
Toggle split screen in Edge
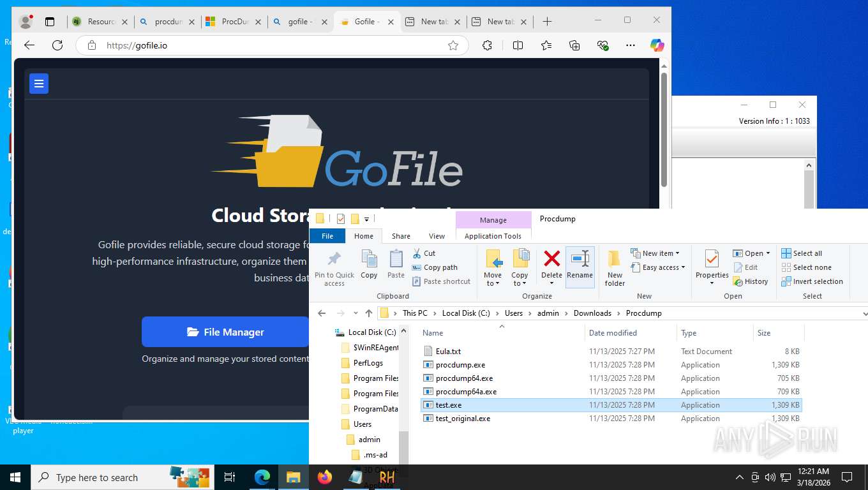(518, 45)
